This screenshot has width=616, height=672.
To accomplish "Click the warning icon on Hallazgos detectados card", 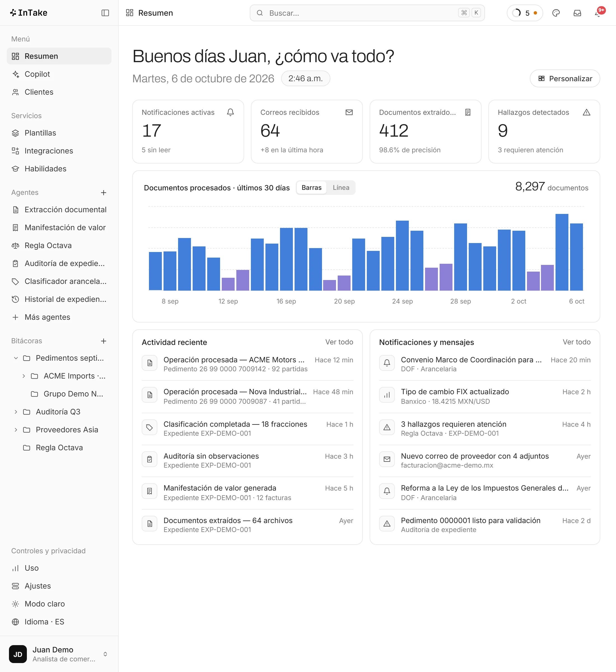I will (x=586, y=112).
